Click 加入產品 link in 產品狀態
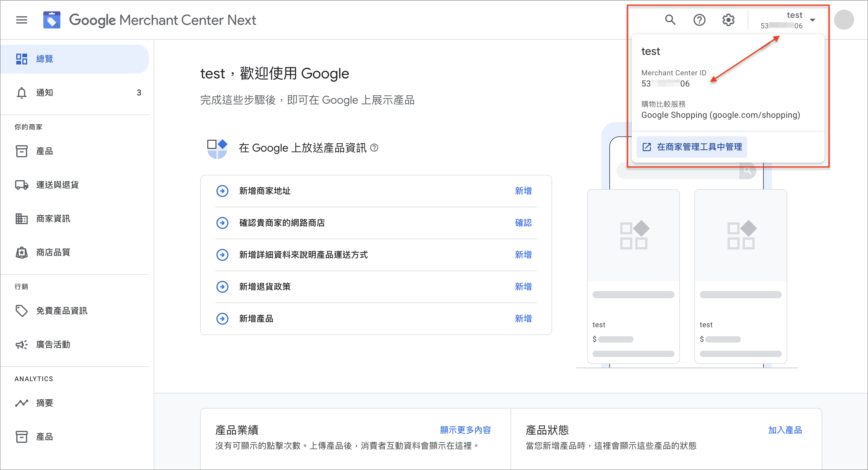 tap(785, 430)
